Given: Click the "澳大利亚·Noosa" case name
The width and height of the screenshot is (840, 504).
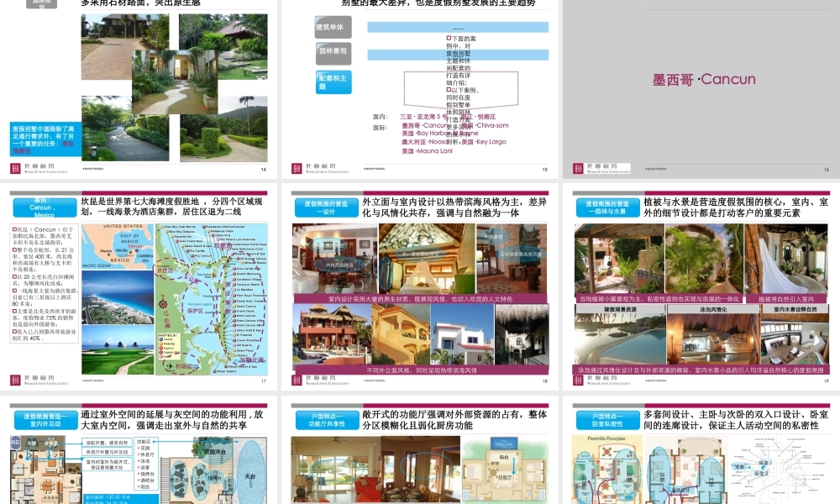Looking at the screenshot, I should [424, 142].
